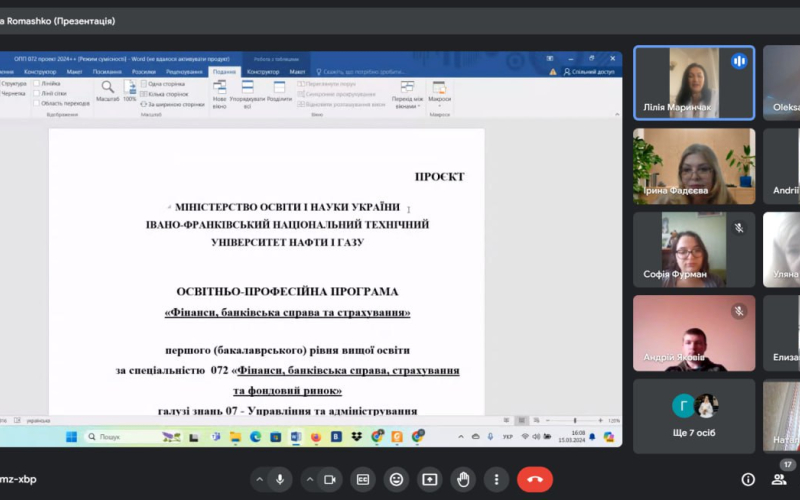The width and height of the screenshot is (800, 500).
Task: Open Перехід між вікнами dropdown
Action: coord(407,95)
